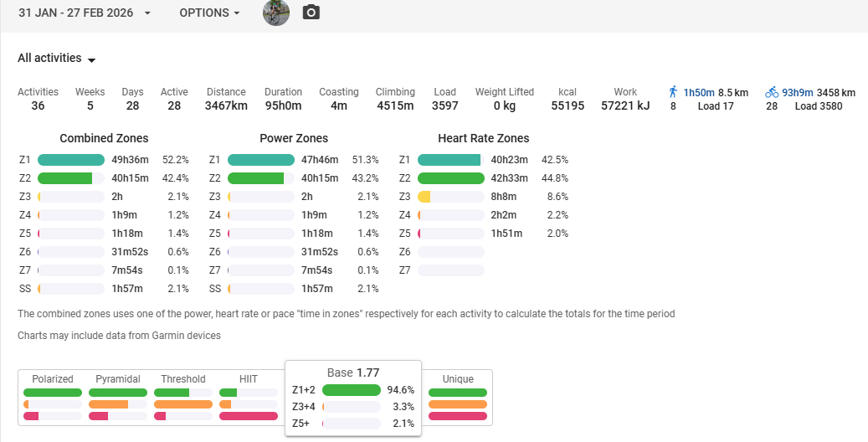
Task: Select the Unique distribution model
Action: tap(458, 398)
